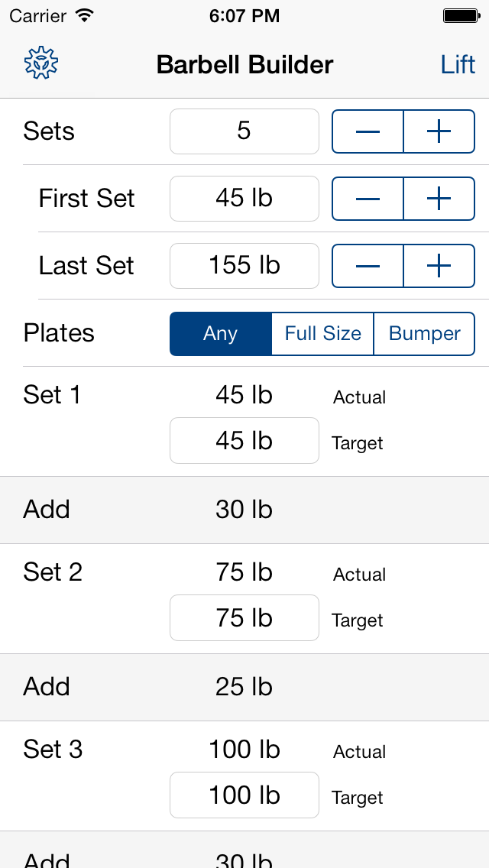The width and height of the screenshot is (489, 868).
Task: Lower Last Set weight with minus
Action: (368, 266)
